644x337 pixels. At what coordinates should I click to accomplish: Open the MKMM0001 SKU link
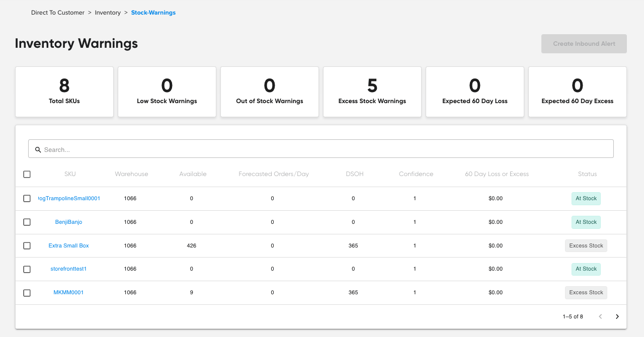[68, 292]
